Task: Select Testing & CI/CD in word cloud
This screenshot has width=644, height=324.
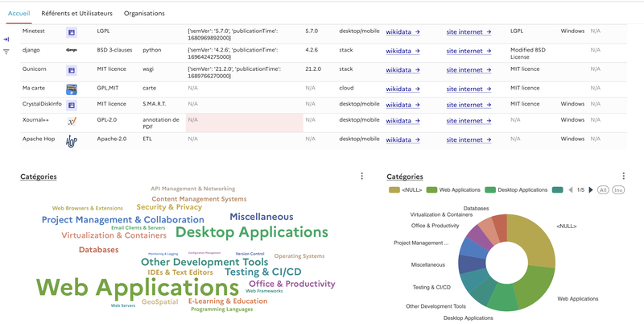Action: click(x=263, y=272)
